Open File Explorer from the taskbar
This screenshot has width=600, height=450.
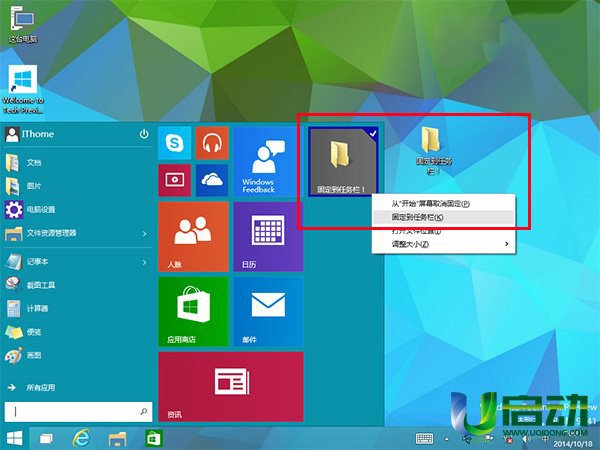pyautogui.click(x=117, y=439)
